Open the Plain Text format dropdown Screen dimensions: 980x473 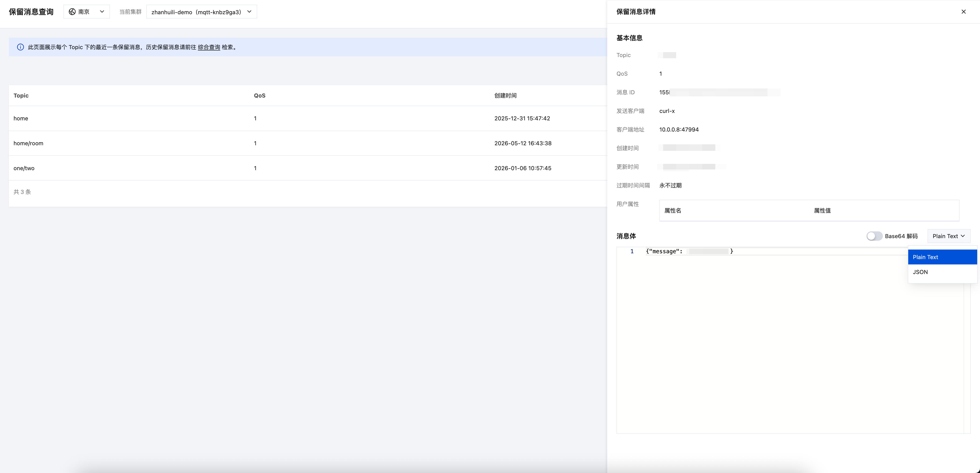coord(949,236)
